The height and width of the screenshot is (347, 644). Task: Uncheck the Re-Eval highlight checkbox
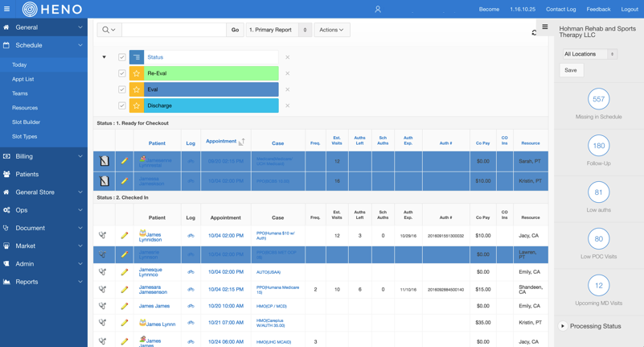(122, 73)
